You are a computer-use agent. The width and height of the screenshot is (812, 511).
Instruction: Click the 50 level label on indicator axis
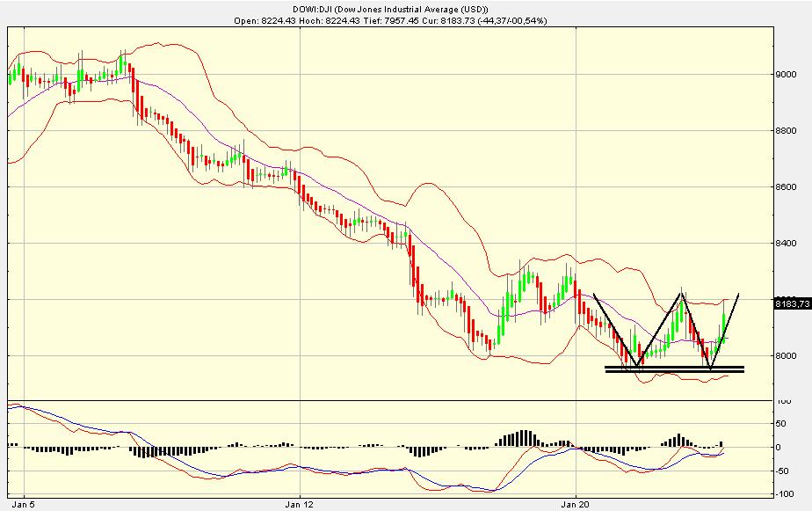click(781, 423)
